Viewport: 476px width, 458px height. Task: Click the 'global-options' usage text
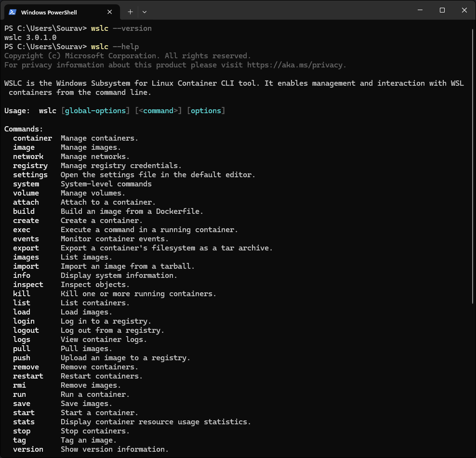pos(95,111)
